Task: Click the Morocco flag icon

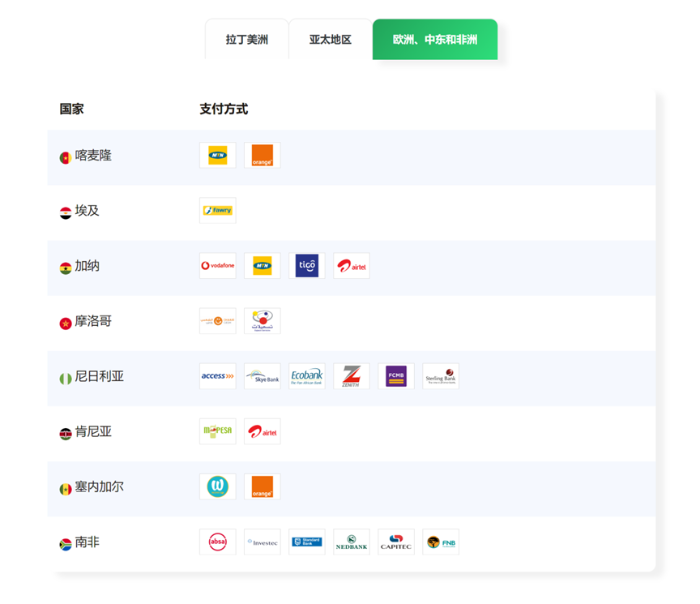Action: pos(66,323)
